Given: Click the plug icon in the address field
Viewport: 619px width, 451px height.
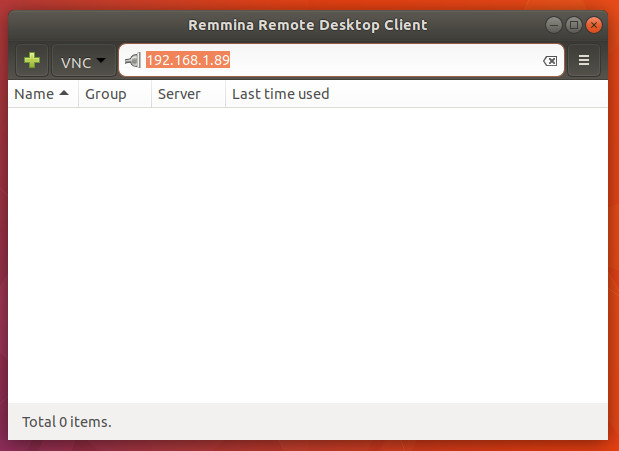Looking at the screenshot, I should [132, 61].
